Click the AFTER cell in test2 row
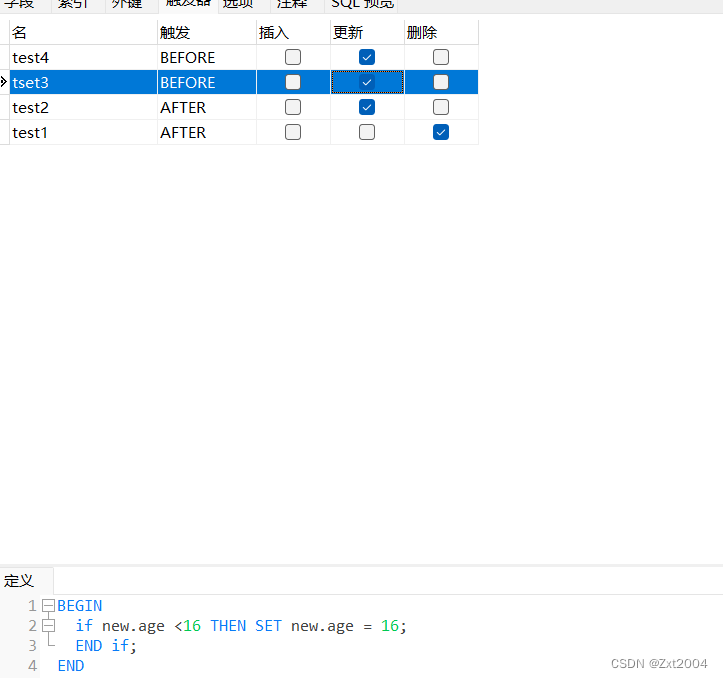Viewport: 723px width, 678px height. (x=207, y=107)
